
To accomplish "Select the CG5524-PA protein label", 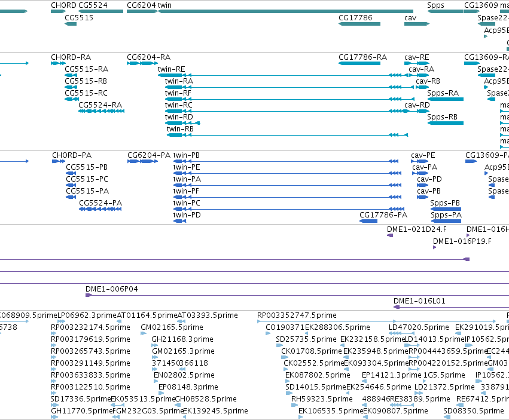I will click(x=100, y=203).
